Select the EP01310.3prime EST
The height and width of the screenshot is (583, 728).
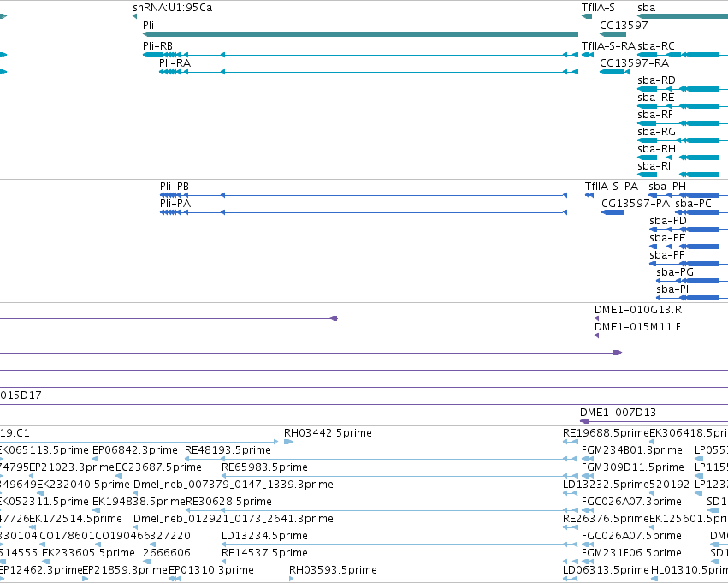175,579
